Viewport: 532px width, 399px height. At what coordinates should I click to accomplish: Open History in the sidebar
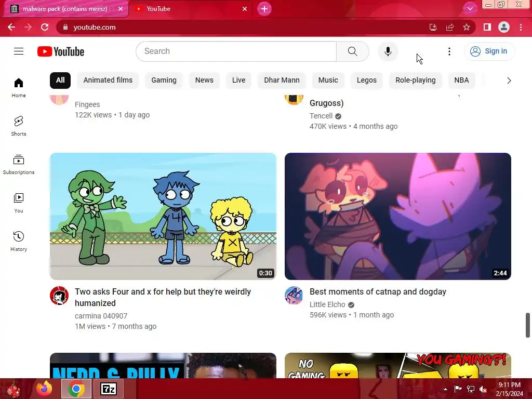coord(19,241)
